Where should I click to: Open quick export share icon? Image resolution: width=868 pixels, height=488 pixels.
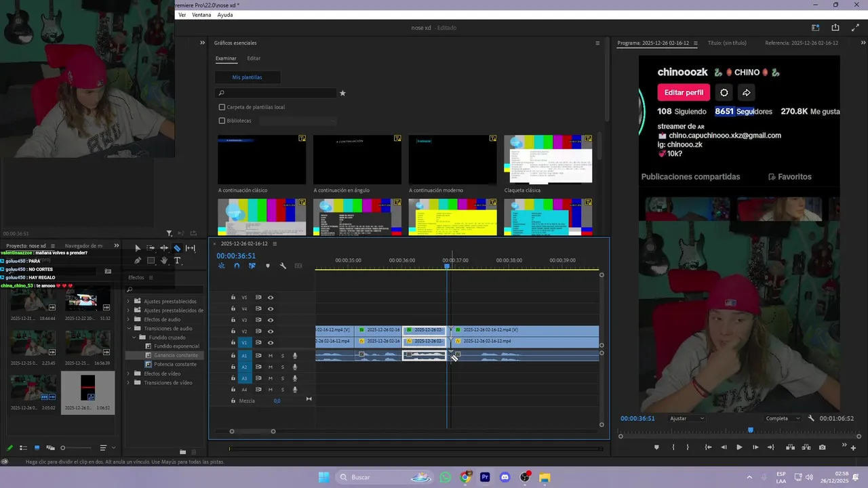click(x=835, y=28)
